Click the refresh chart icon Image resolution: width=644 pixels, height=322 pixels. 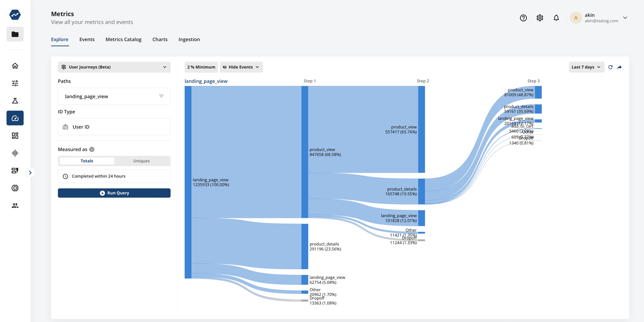[x=610, y=67]
